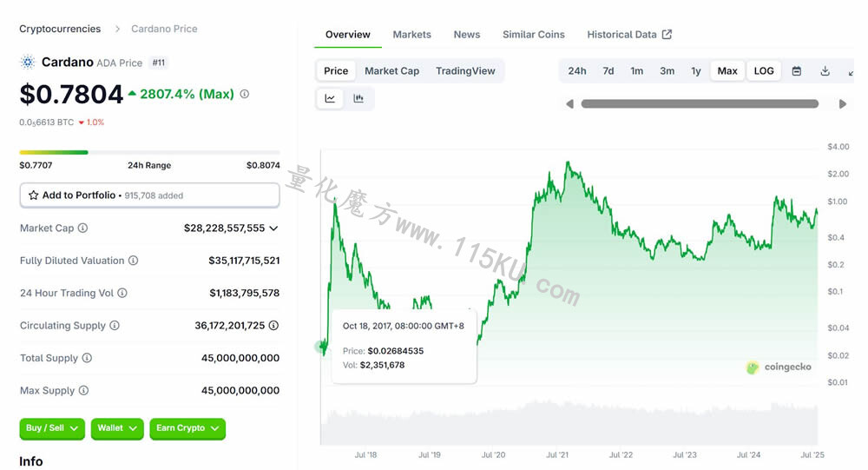Click info icon beside Max Supply
The image size is (868, 470).
83,390
